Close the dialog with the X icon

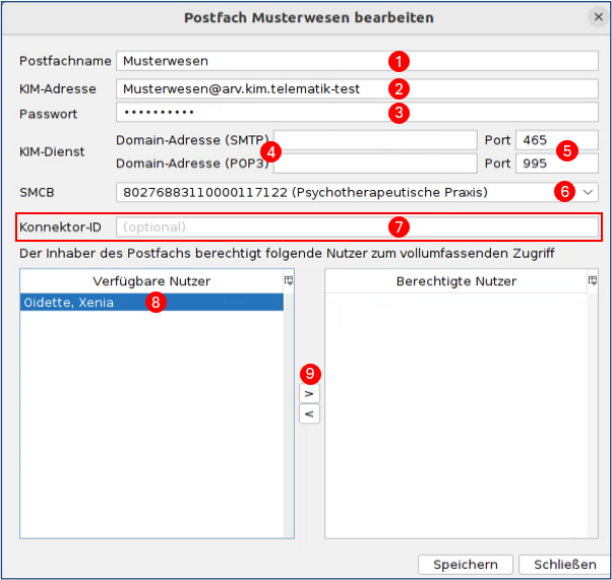[x=598, y=17]
